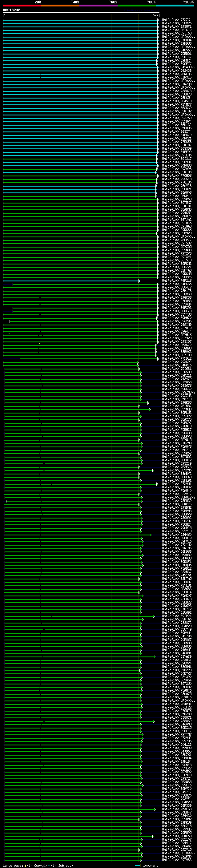Select label UniRef100_B9HPN3
Image resolution: width=197 pixels, height=868 pixels.
click(176, 511)
